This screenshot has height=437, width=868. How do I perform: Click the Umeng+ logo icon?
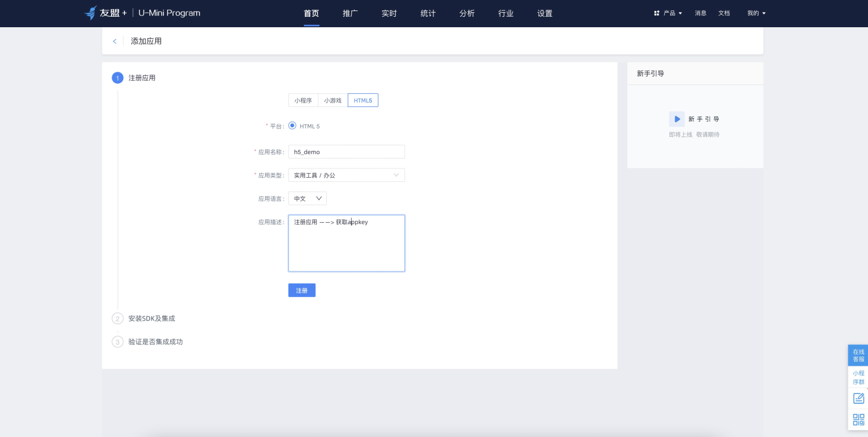point(91,13)
